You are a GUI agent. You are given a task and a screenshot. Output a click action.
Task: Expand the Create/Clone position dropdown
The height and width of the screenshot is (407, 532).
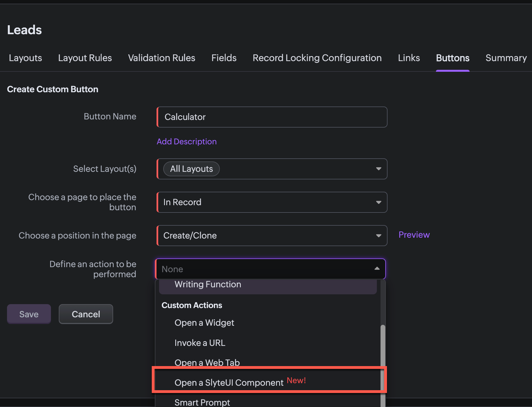272,235
